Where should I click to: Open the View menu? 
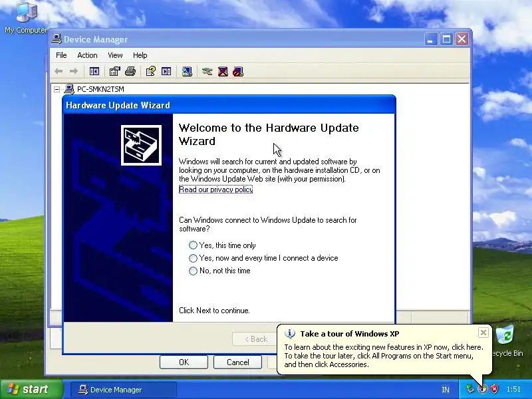(x=115, y=55)
